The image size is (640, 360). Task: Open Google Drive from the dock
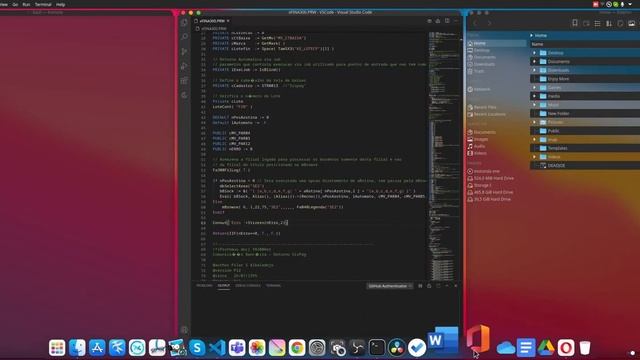(x=546, y=348)
